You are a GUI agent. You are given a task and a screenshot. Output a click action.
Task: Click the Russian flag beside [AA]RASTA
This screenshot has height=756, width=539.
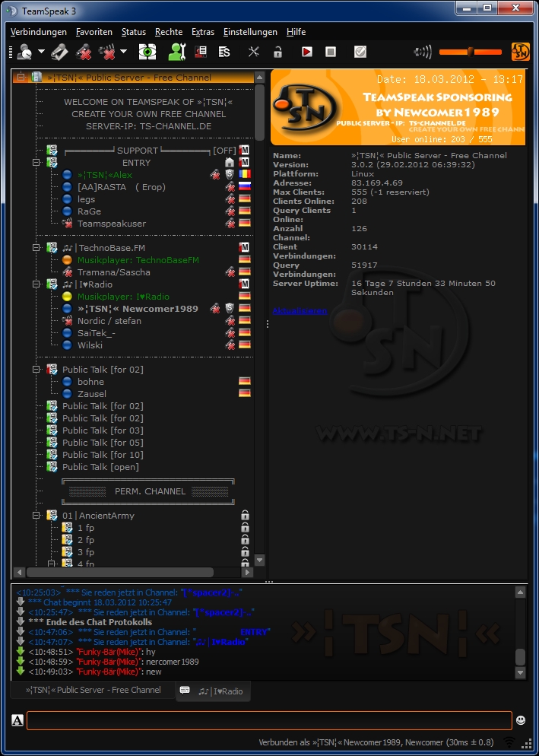[x=245, y=186]
